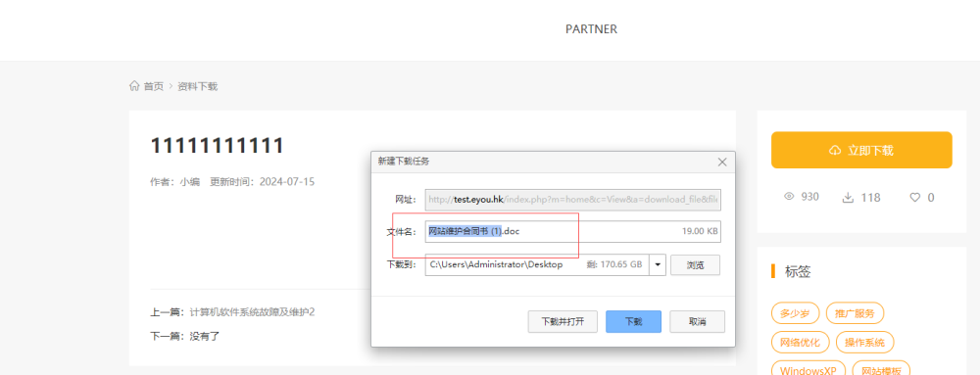Click the 下一篇：没有了 text
Viewport: 980px width, 375px height.
[x=185, y=336]
